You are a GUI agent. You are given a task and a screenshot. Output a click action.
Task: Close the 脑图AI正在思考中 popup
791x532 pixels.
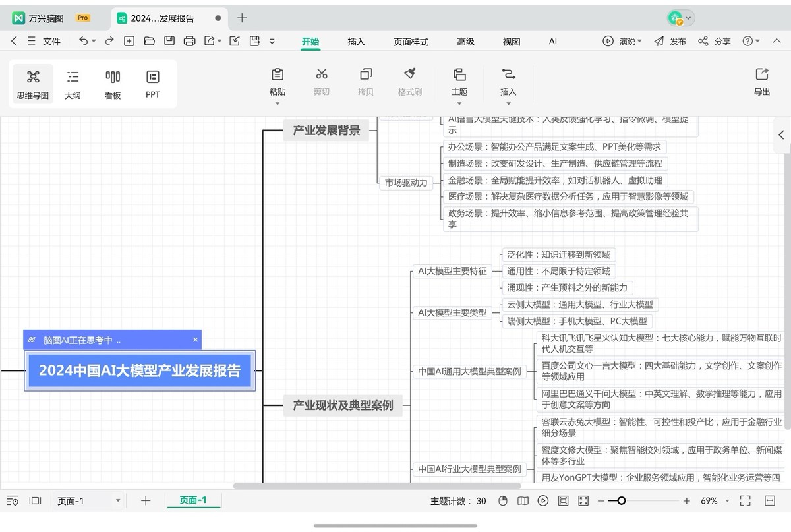[x=195, y=340]
